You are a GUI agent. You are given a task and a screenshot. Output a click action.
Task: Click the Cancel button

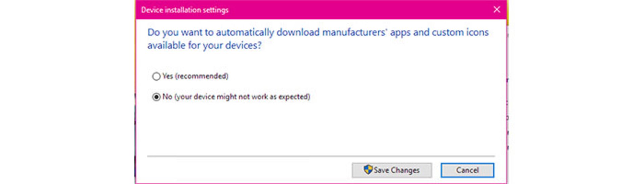(467, 170)
